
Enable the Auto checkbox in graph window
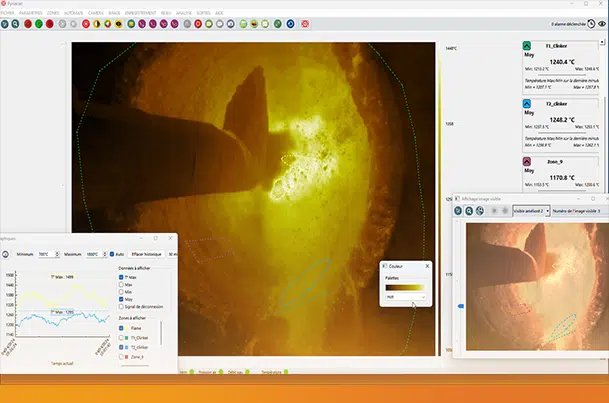(112, 254)
